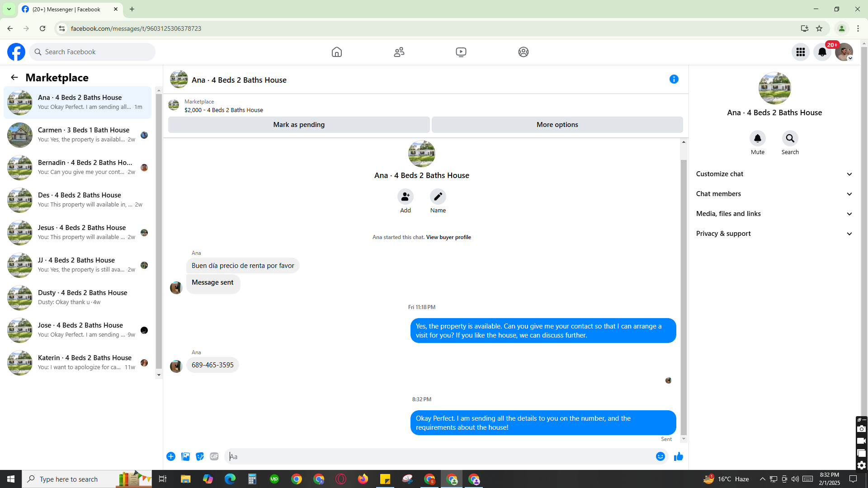Open the Search in conversation icon

coord(790,138)
